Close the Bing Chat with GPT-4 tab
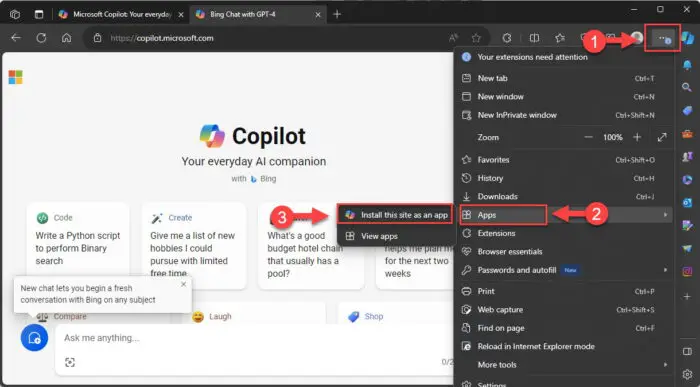 (x=318, y=15)
